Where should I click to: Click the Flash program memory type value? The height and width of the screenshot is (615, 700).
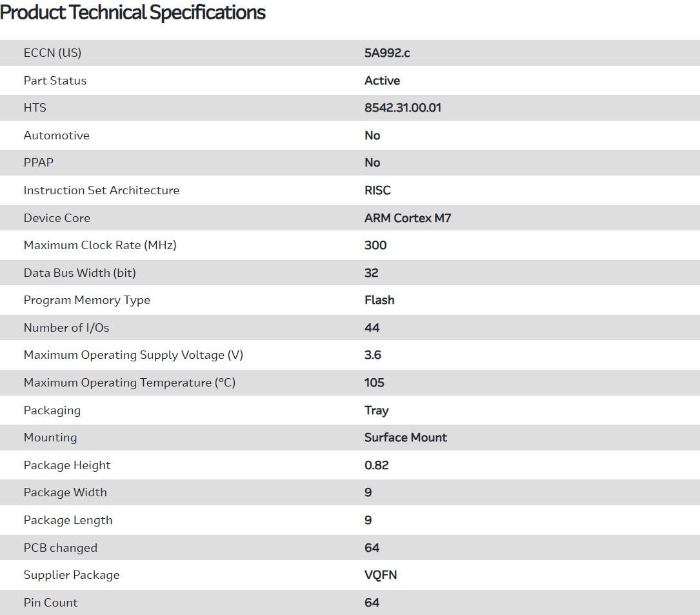click(379, 300)
